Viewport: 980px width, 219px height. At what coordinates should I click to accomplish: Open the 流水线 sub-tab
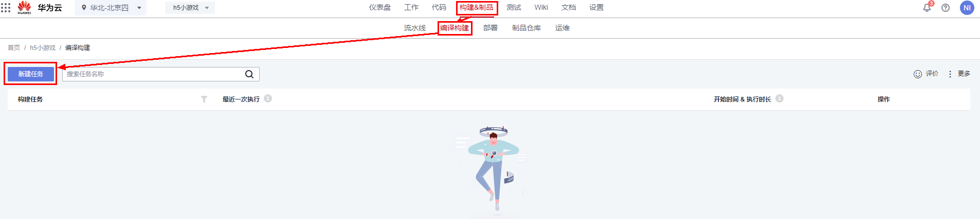[415, 28]
